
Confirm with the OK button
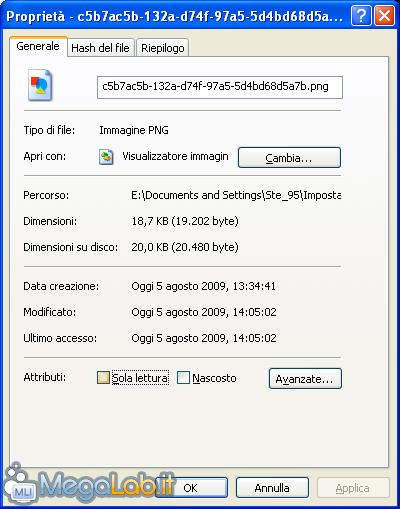pyautogui.click(x=191, y=488)
